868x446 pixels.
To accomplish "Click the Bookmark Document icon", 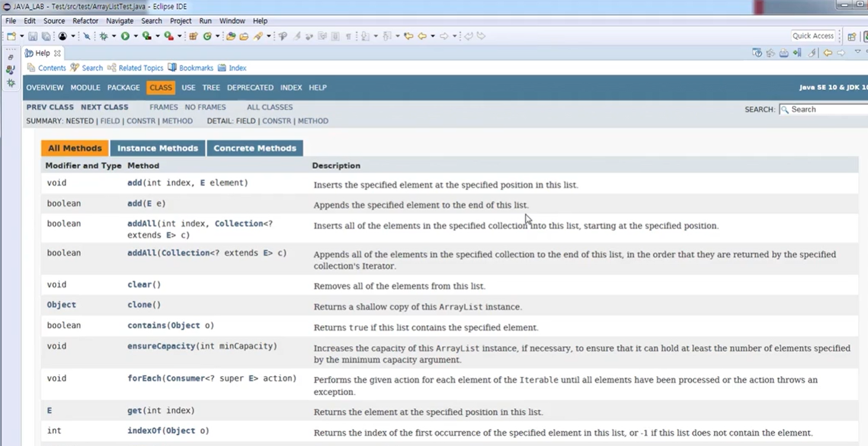I will click(797, 53).
